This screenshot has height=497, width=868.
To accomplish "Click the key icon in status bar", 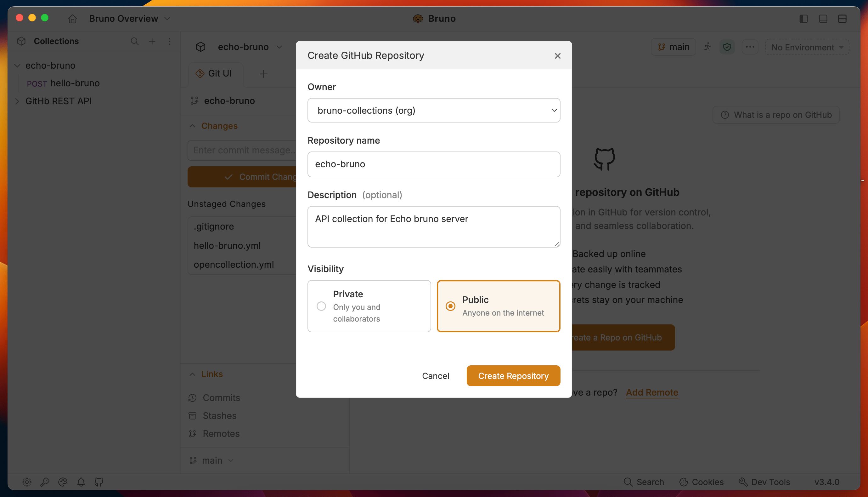I will [45, 482].
